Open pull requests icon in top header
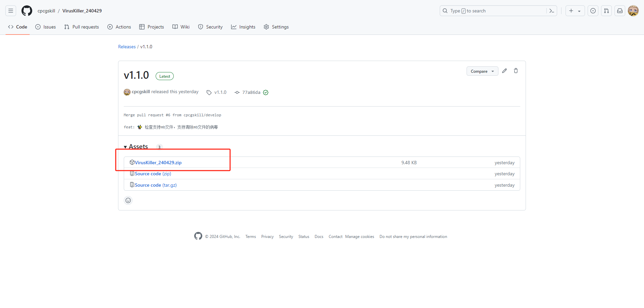The width and height of the screenshot is (644, 308). pyautogui.click(x=606, y=11)
